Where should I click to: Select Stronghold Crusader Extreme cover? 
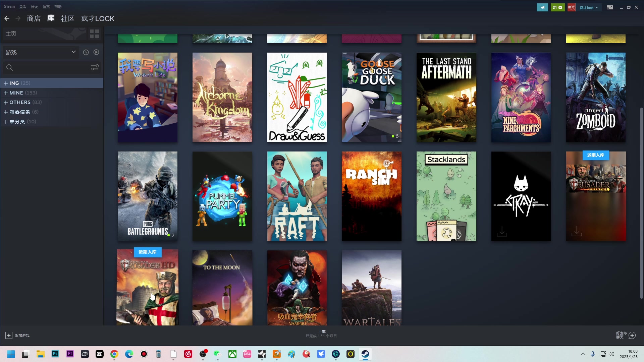[596, 196]
